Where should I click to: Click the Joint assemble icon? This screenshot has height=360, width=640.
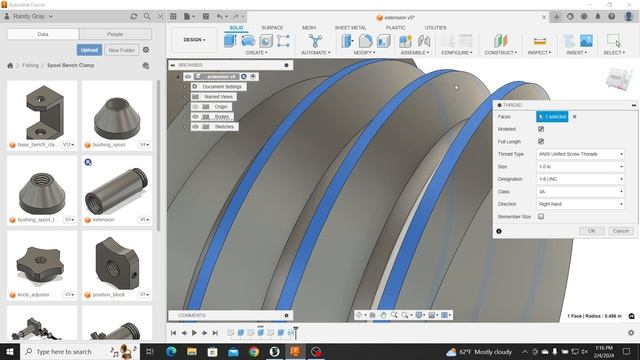[424, 41]
